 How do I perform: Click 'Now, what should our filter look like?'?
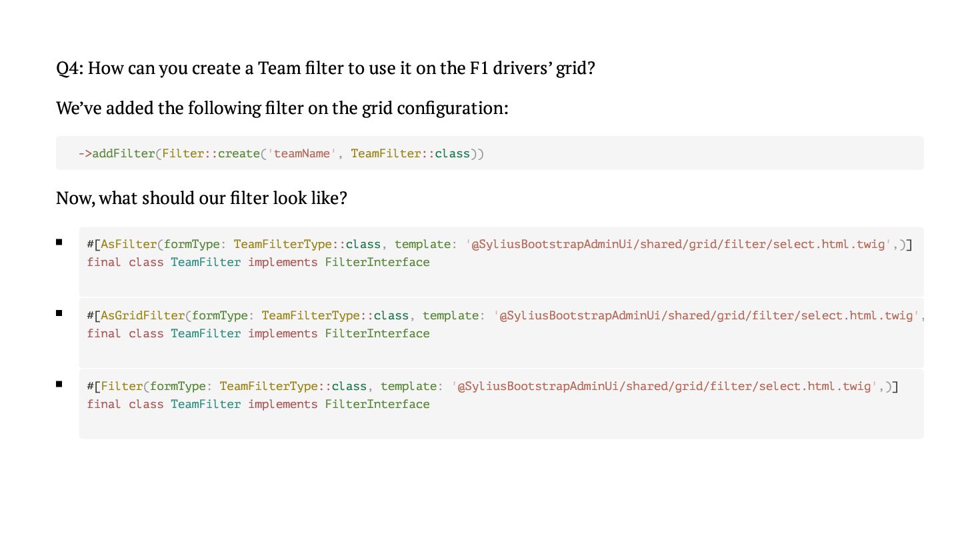click(x=201, y=198)
